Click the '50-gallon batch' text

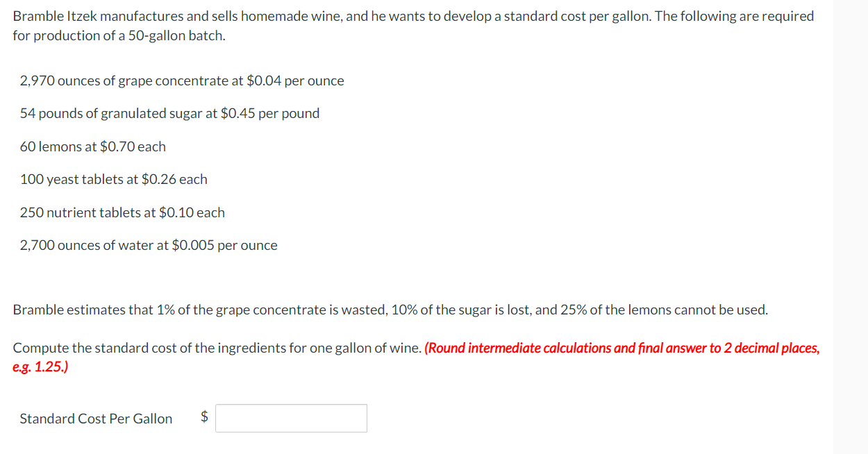click(176, 35)
